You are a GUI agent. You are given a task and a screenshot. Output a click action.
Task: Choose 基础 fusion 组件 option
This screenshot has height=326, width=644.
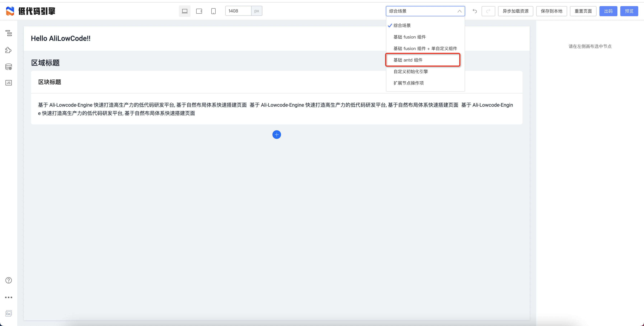coord(410,37)
